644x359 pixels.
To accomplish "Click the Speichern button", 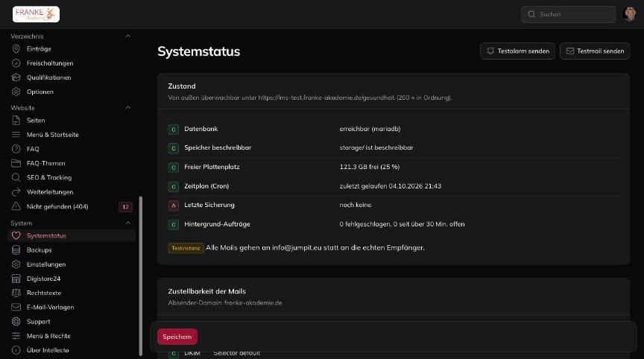I will coord(177,337).
